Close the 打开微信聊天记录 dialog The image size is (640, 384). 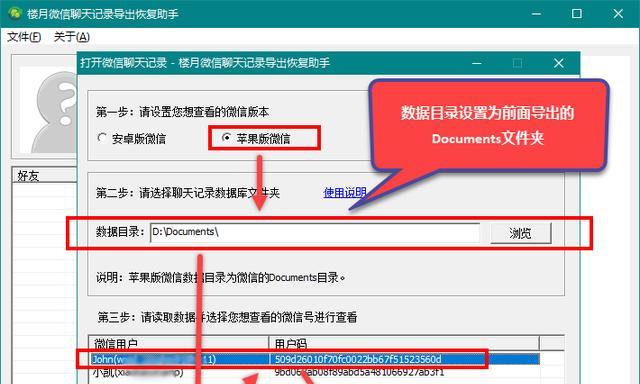[x=559, y=63]
